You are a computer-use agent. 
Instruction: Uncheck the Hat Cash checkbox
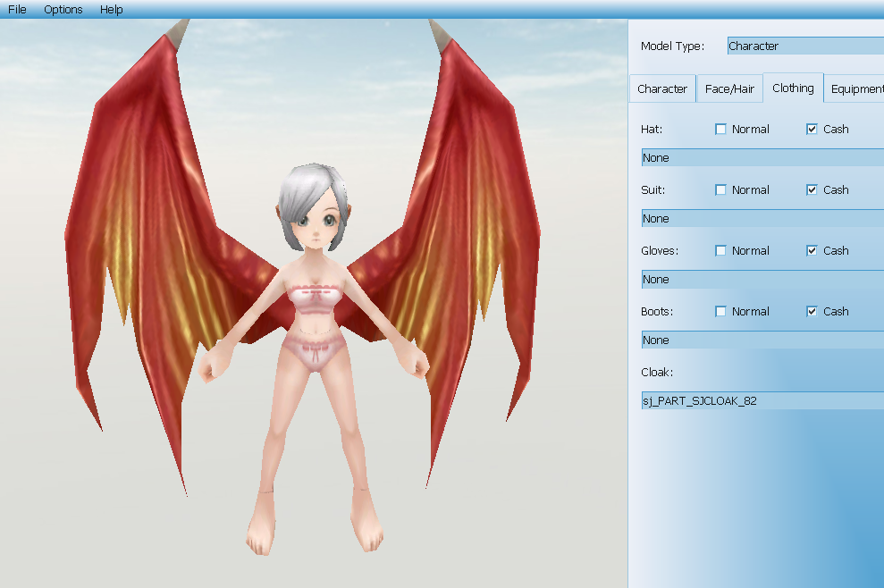[812, 129]
